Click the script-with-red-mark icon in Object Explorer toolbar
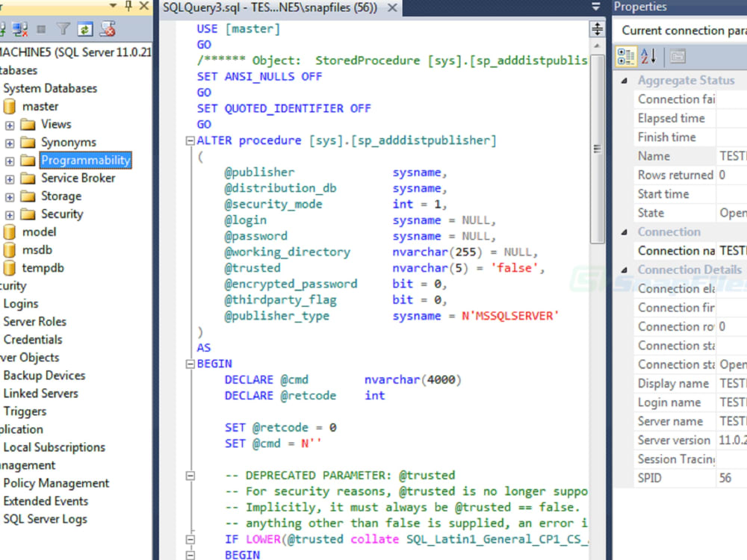 point(108,30)
